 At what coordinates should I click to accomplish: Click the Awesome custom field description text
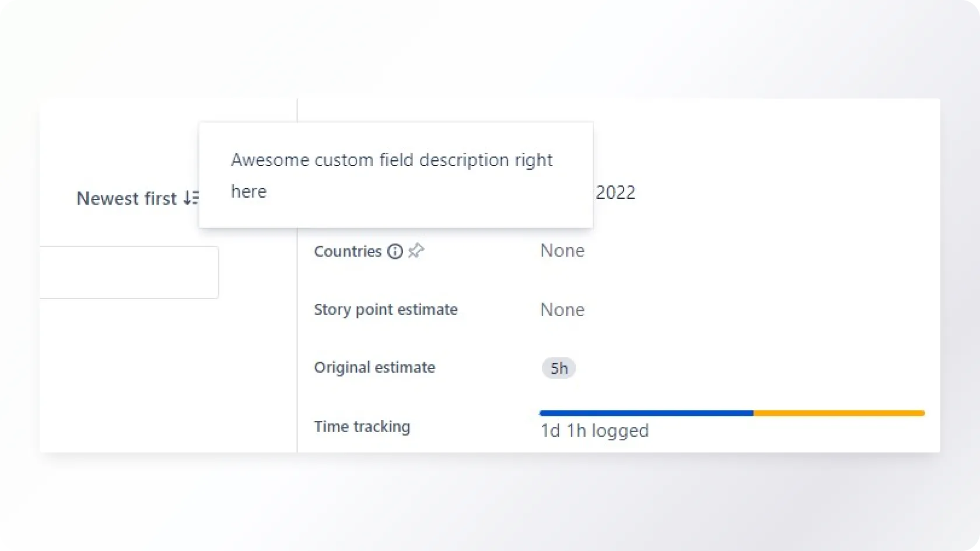[x=391, y=160]
